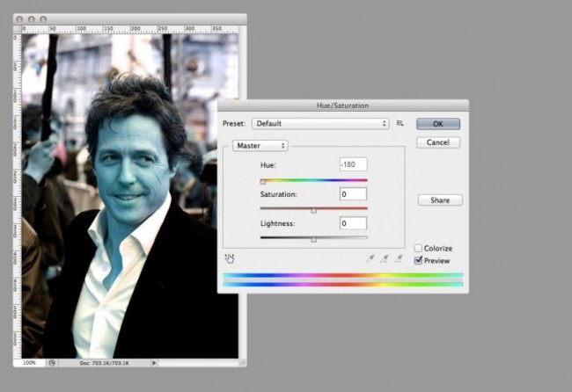This screenshot has width=572, height=392.
Task: Select the Subtract from Sample eyedropper
Action: (x=398, y=258)
